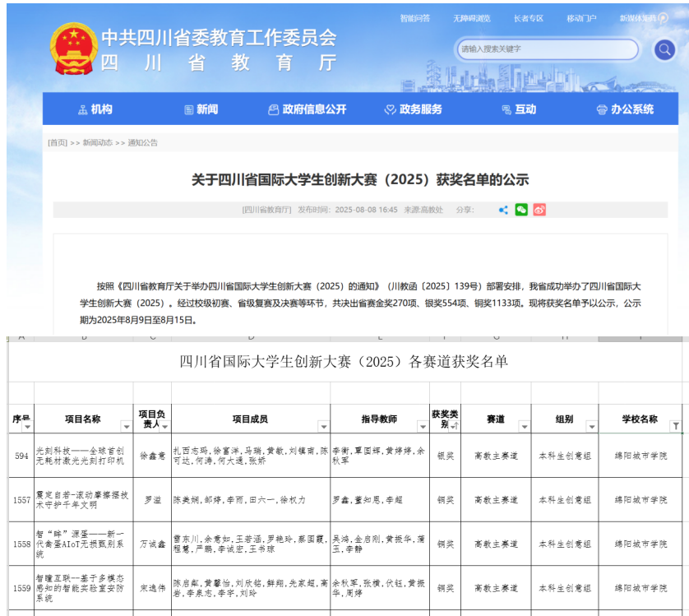Viewport: 689px width, 616px height.
Task: Open the 政府信息公开 navigation menu
Action: 308,109
